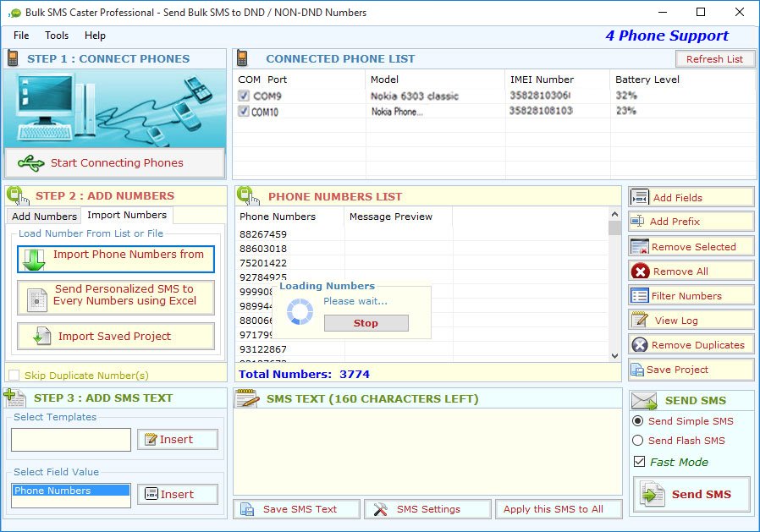Click the field value Insert icon
The image size is (760, 532).
(151, 494)
